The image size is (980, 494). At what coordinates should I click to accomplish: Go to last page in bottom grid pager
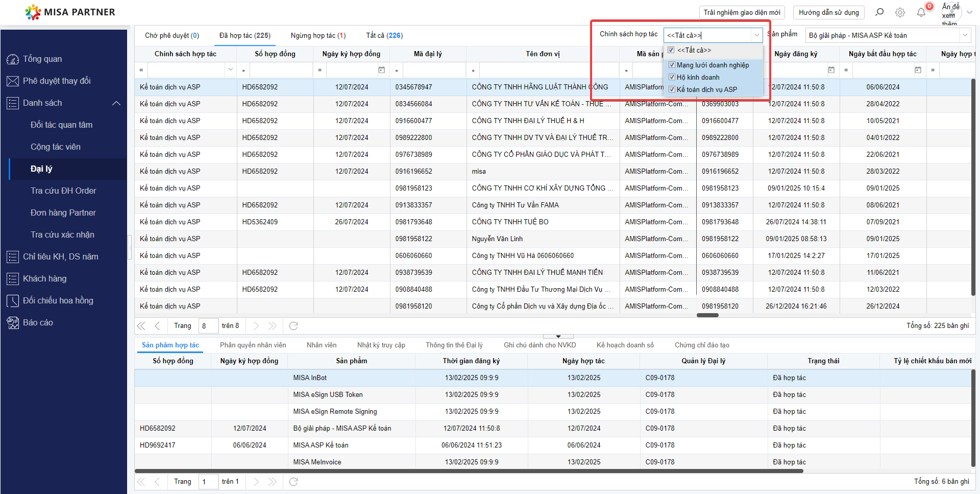coord(272,482)
